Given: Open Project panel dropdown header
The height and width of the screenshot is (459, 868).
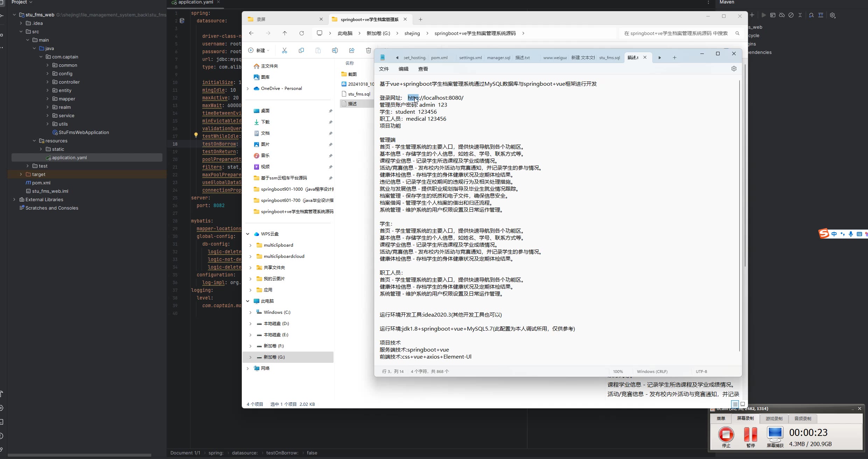Looking at the screenshot, I should [x=22, y=2].
